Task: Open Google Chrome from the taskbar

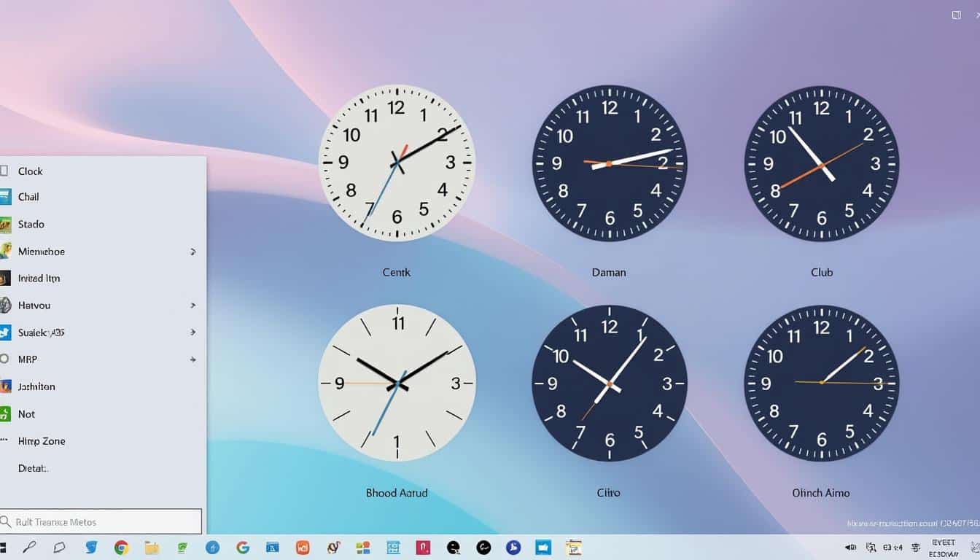Action: [121, 547]
